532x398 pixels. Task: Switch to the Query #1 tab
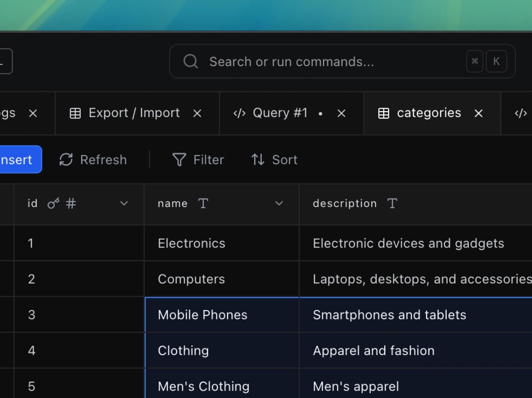280,113
